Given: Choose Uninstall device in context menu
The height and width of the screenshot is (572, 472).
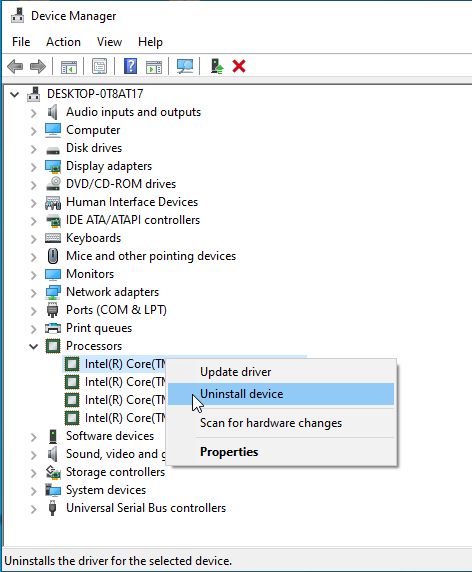Looking at the screenshot, I should coord(281,394).
